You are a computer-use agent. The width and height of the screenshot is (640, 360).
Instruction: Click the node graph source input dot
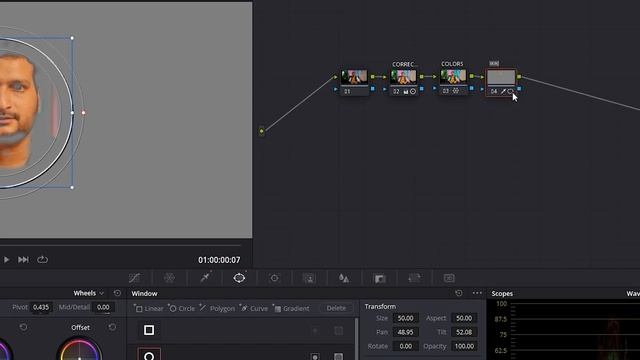pyautogui.click(x=262, y=131)
